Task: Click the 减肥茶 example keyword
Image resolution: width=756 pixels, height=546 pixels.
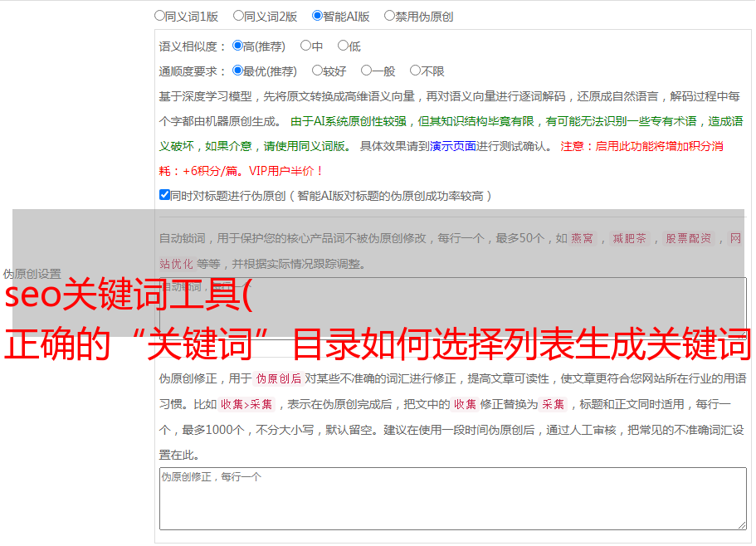Action: [x=630, y=238]
